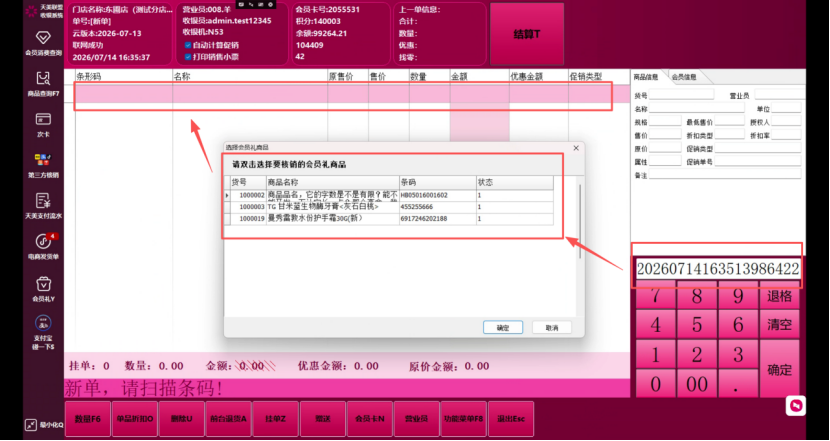
Task: Open 会员礼Y member gift
Action: (x=43, y=289)
